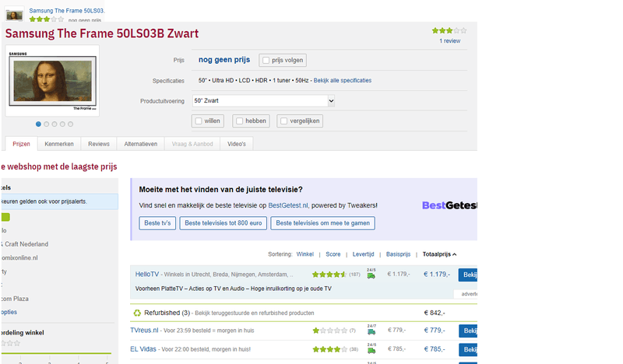
Task: Select the fifth image carousel dot
Action: [70, 124]
